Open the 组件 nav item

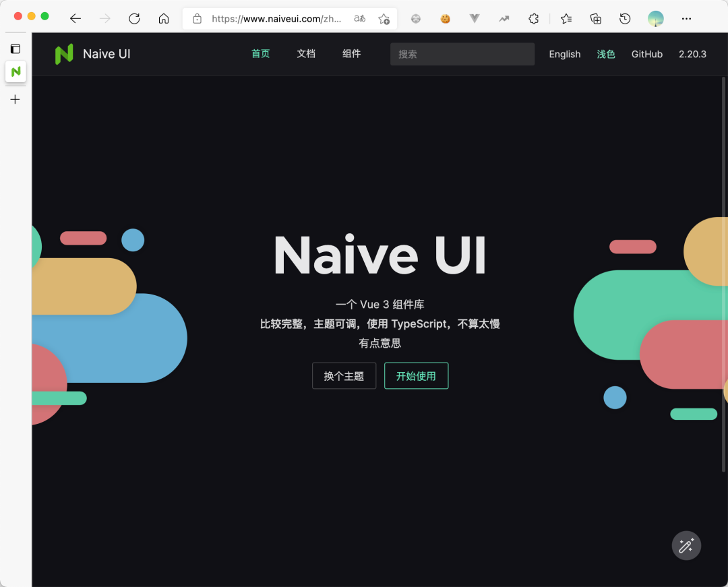tap(351, 54)
